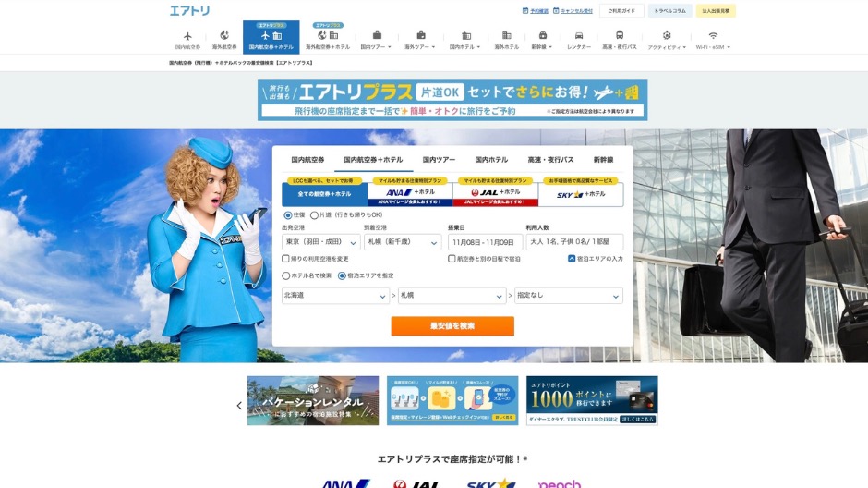Screen dimensions: 868x488
Task: Open overseas flights globe icon (海外航空券)
Action: [x=224, y=36]
